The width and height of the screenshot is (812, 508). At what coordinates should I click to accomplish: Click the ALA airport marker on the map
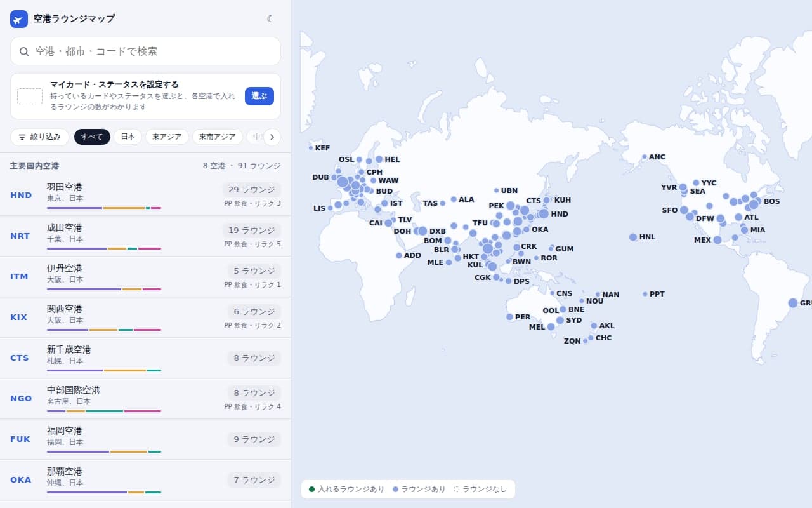(454, 199)
